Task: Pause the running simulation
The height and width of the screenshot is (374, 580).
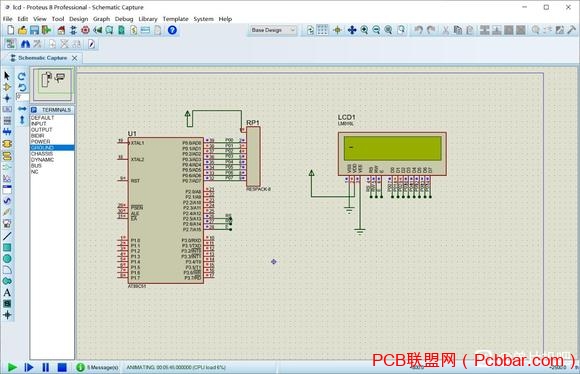Action: coord(45,367)
